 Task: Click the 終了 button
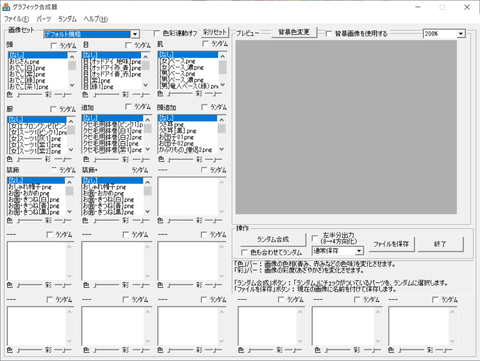[x=440, y=244]
